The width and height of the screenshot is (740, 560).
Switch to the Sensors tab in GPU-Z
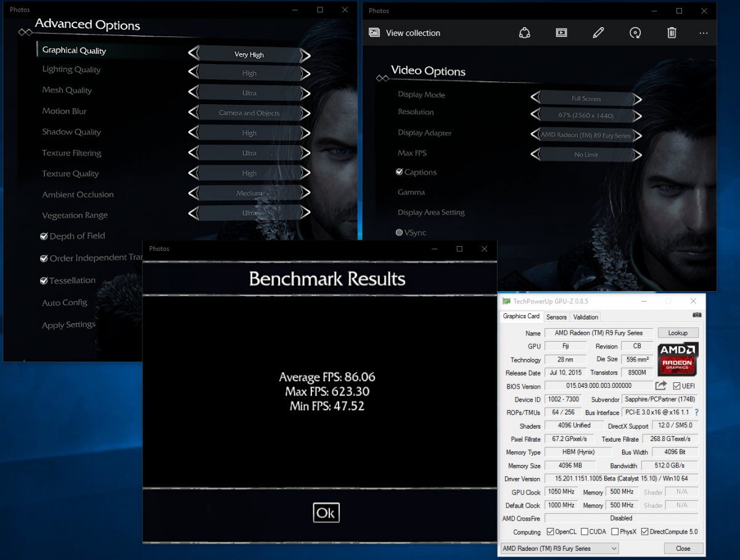[556, 317]
